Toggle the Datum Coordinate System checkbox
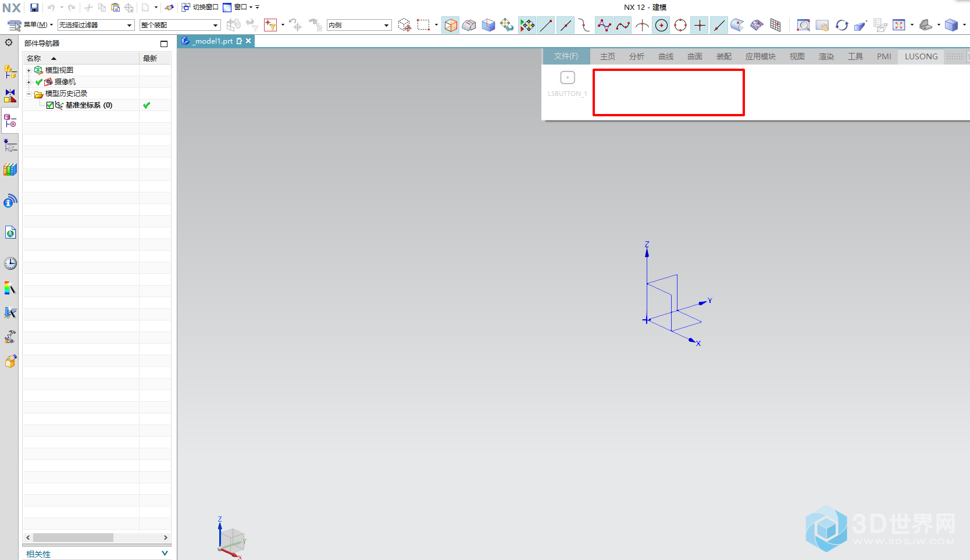This screenshot has height=560, width=970. click(50, 105)
